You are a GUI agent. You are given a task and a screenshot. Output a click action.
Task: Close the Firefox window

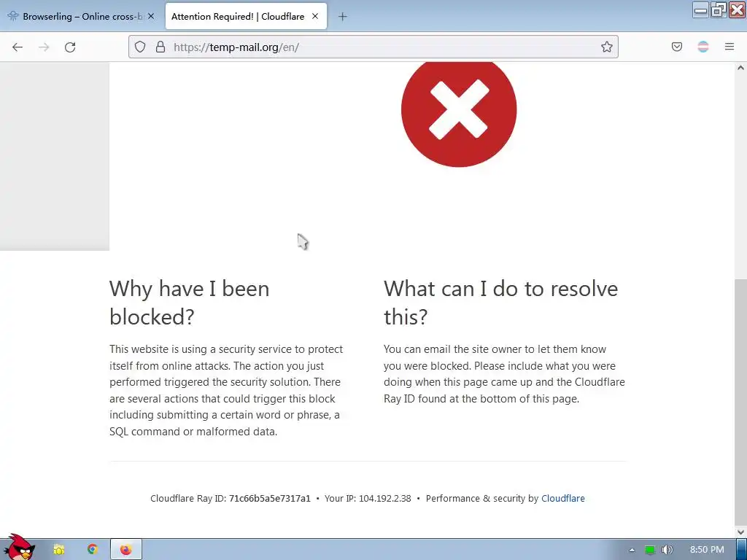coord(737,10)
